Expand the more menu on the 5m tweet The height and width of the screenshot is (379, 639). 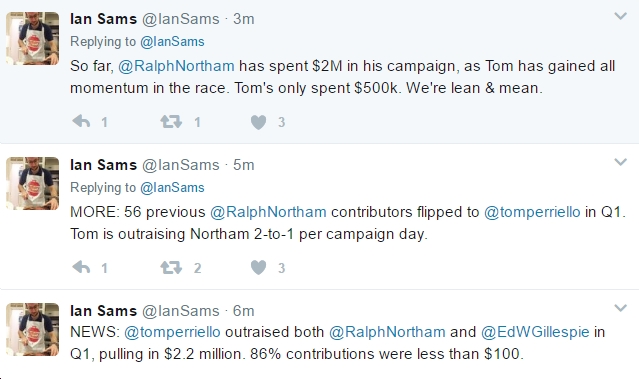point(620,162)
